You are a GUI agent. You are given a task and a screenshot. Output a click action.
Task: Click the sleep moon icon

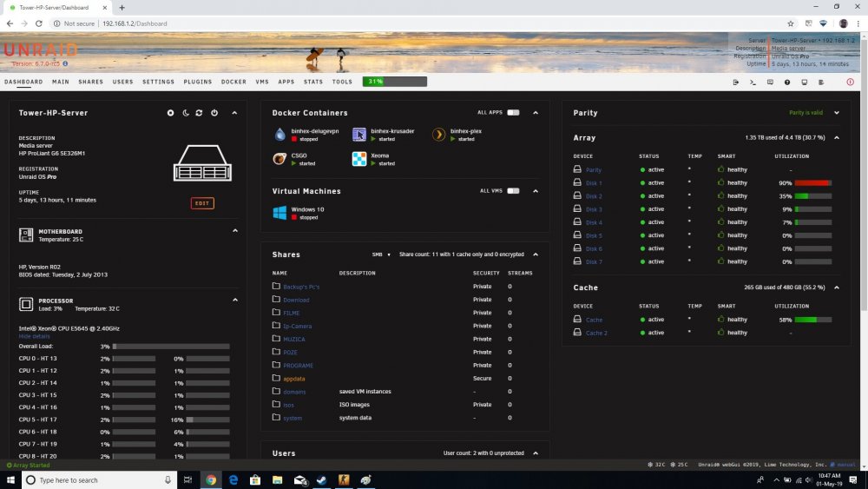coord(186,113)
